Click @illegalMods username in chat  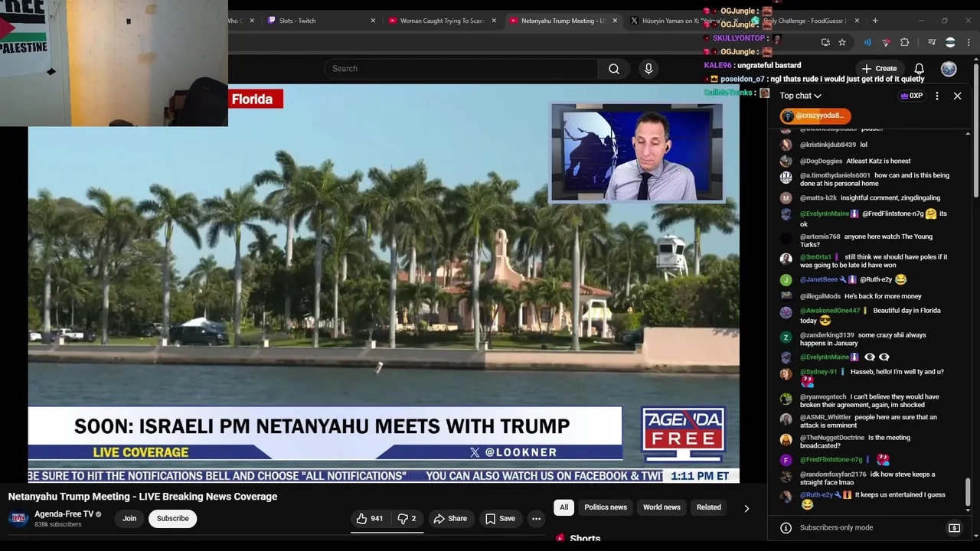[820, 297]
